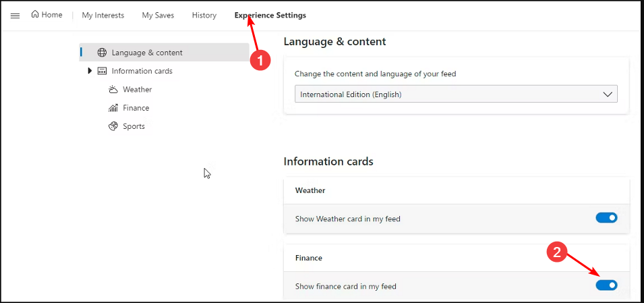Click the Finance chart icon in sidebar
Image resolution: width=644 pixels, height=303 pixels.
tap(113, 108)
